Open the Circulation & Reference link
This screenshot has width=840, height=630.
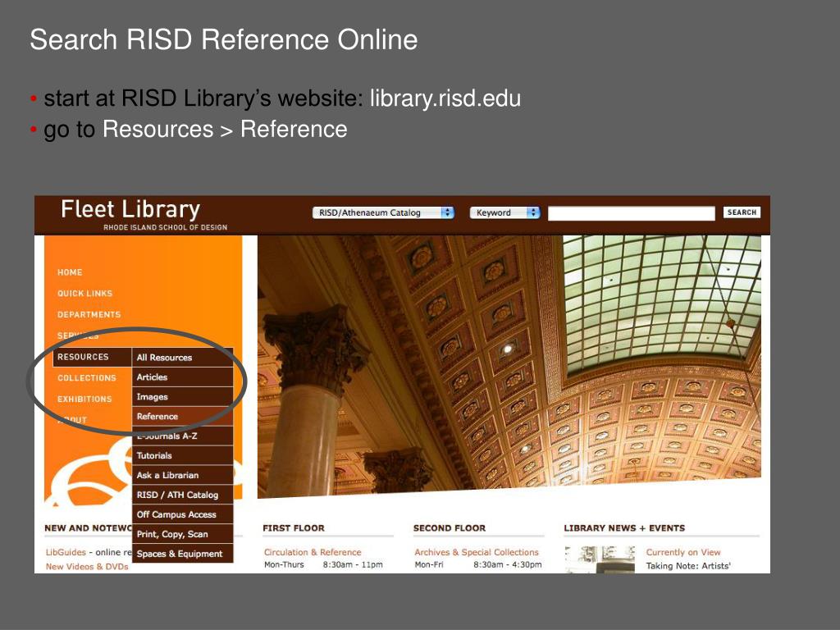(x=313, y=552)
